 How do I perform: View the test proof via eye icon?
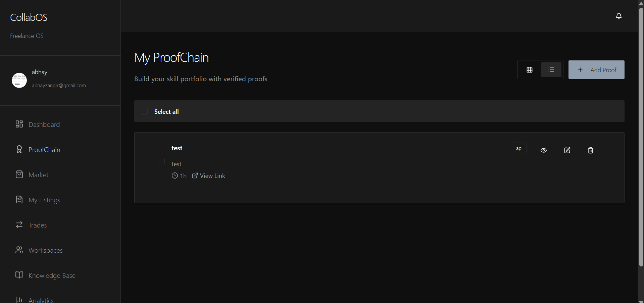(x=544, y=150)
